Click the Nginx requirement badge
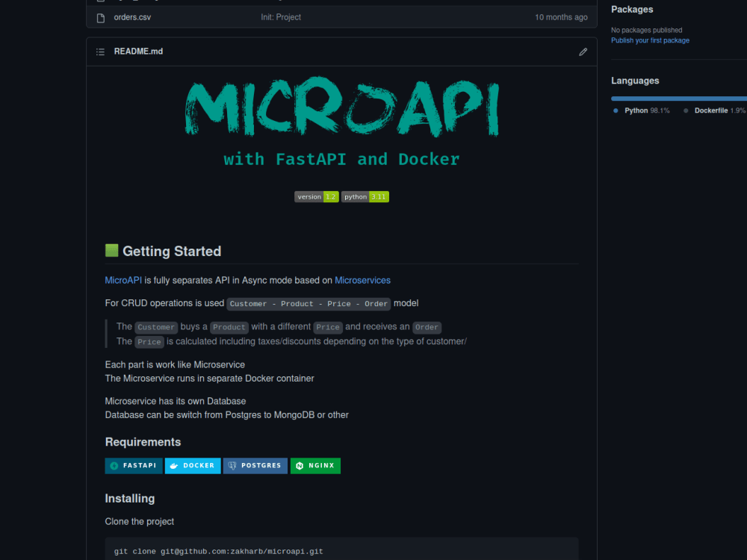This screenshot has height=560, width=747. click(x=315, y=465)
